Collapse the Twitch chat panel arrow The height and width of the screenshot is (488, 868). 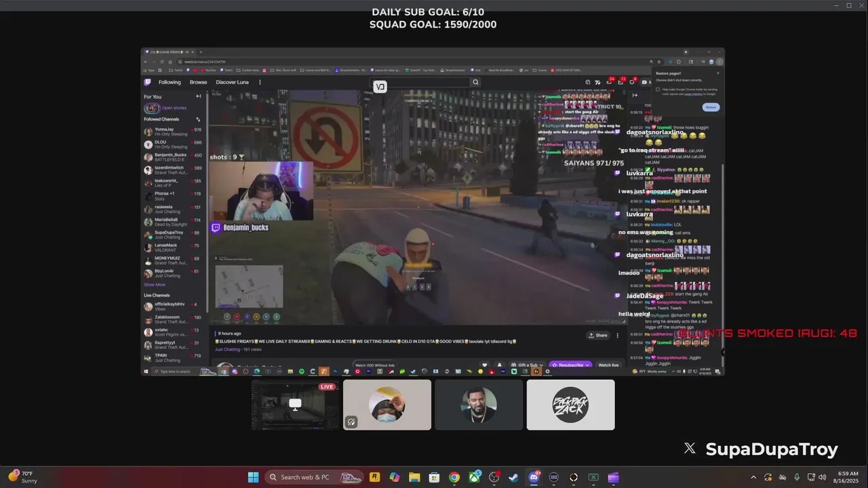pyautogui.click(x=635, y=95)
